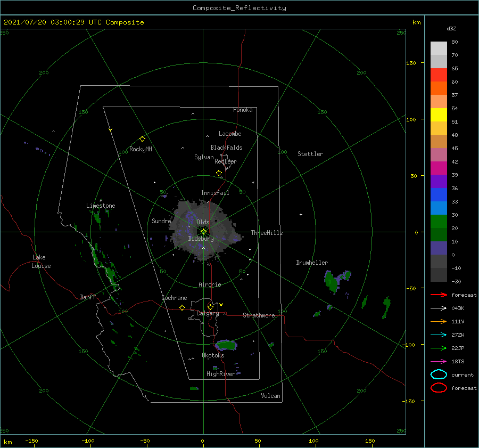Image resolution: width=479 pixels, height=448 pixels.
Task: Click the Calgary city label
Action: tap(208, 313)
